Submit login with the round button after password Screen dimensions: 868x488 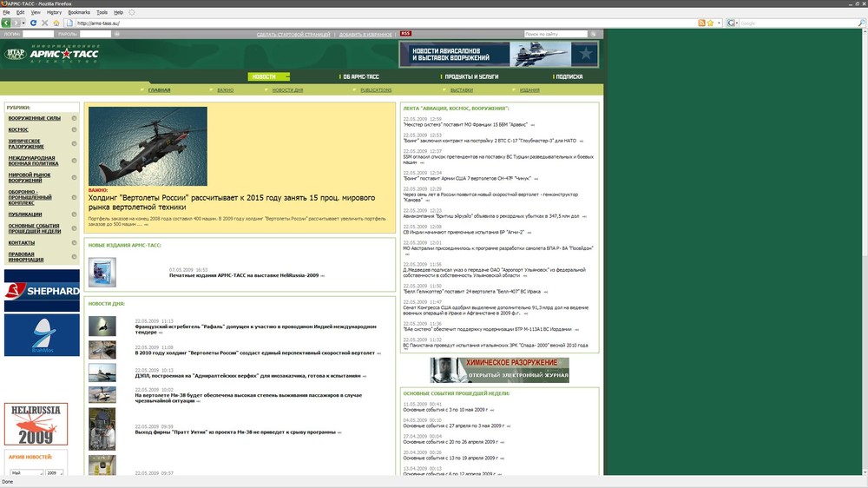tap(116, 34)
